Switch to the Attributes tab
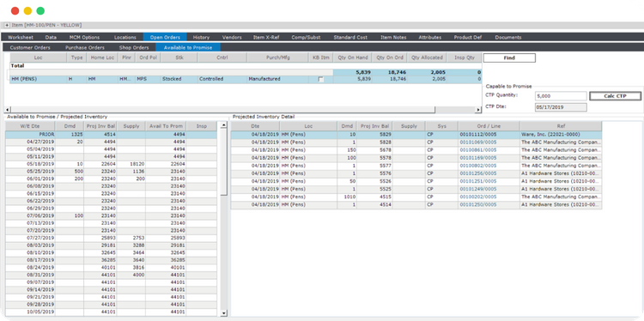 coord(430,37)
